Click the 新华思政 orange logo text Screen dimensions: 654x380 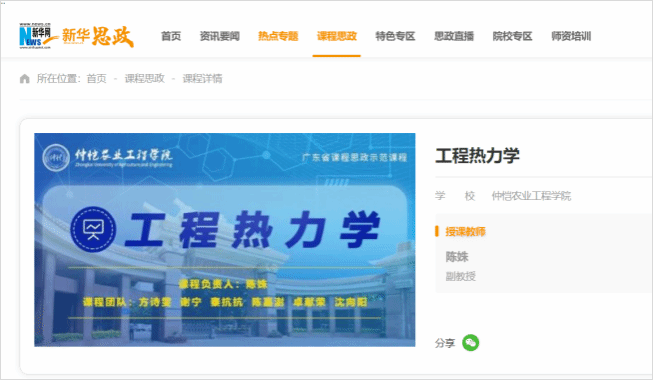point(98,36)
